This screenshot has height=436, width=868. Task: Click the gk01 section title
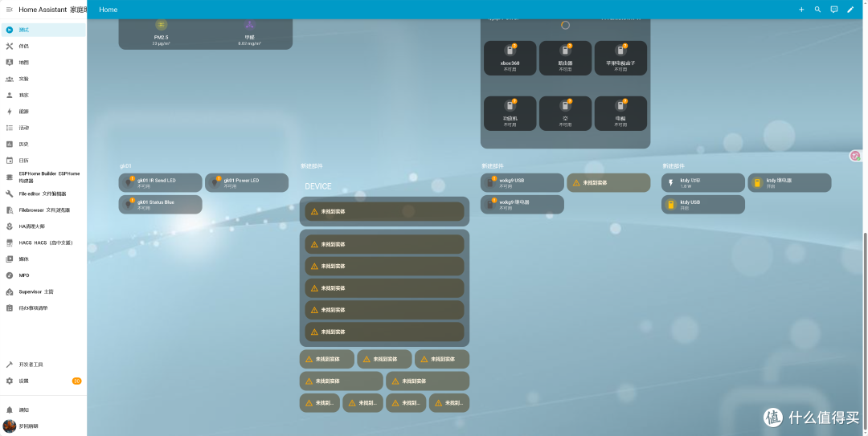[125, 166]
